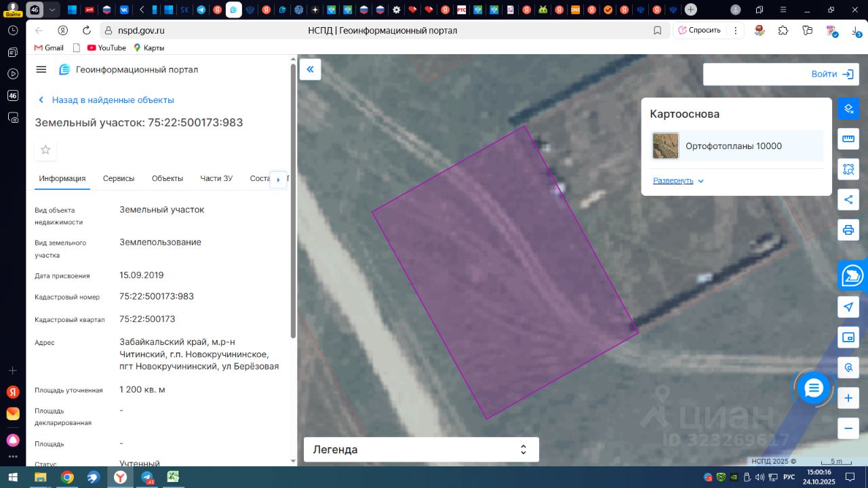The height and width of the screenshot is (488, 868).
Task: Select the Ортофотопланы 10000 basemap thumbnail
Action: tap(665, 146)
